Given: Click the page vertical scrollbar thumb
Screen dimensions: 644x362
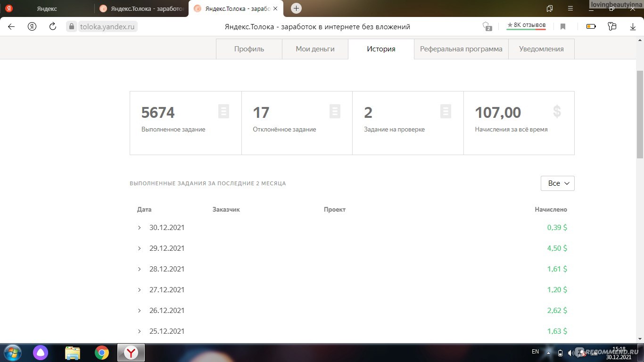Looking at the screenshot, I should [x=640, y=114].
